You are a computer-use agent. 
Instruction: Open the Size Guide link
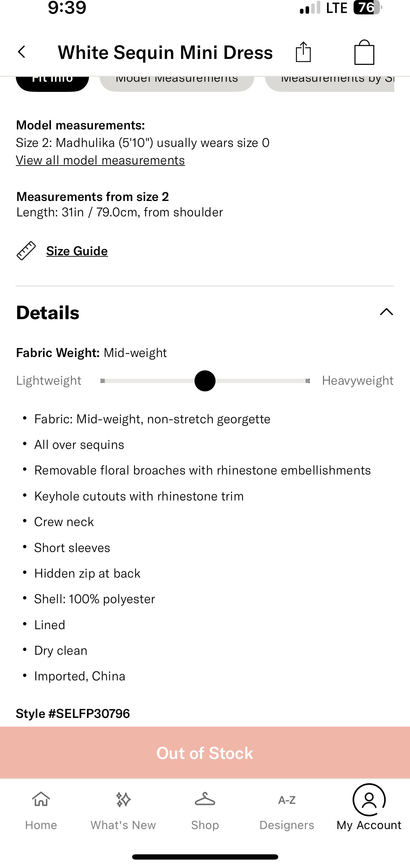click(x=77, y=251)
